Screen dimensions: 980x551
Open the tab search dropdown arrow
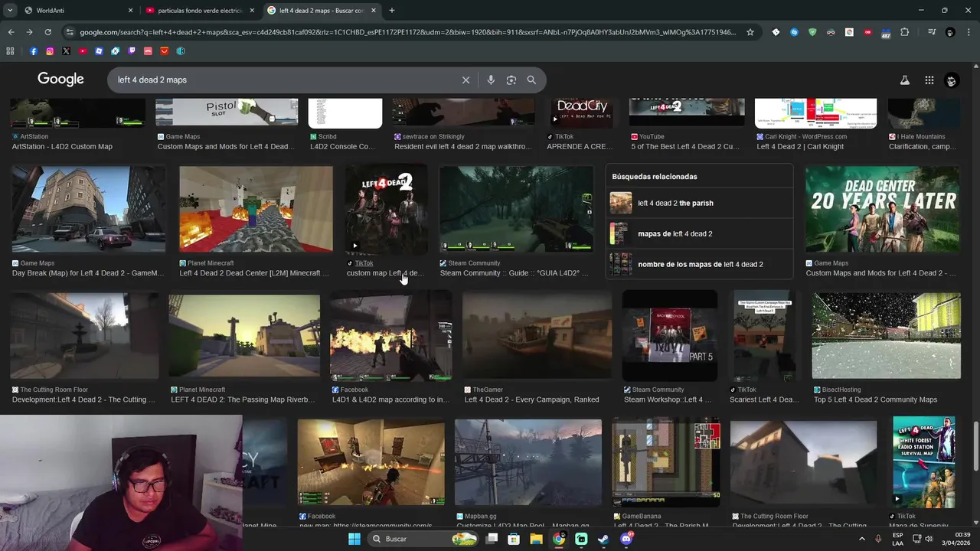pos(11,11)
